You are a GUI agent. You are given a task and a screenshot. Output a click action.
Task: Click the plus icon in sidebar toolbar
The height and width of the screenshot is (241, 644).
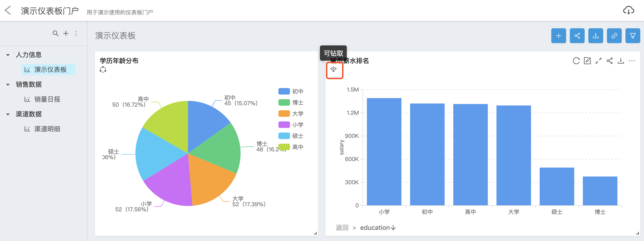click(66, 33)
